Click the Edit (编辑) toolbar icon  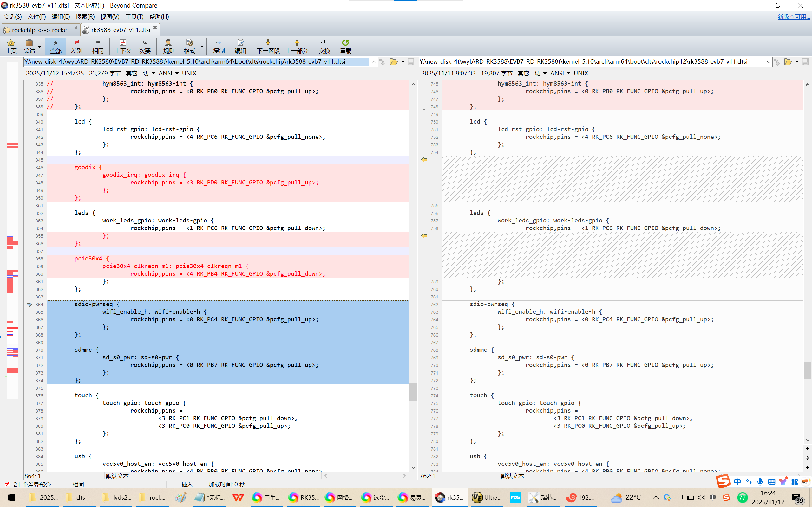point(240,46)
